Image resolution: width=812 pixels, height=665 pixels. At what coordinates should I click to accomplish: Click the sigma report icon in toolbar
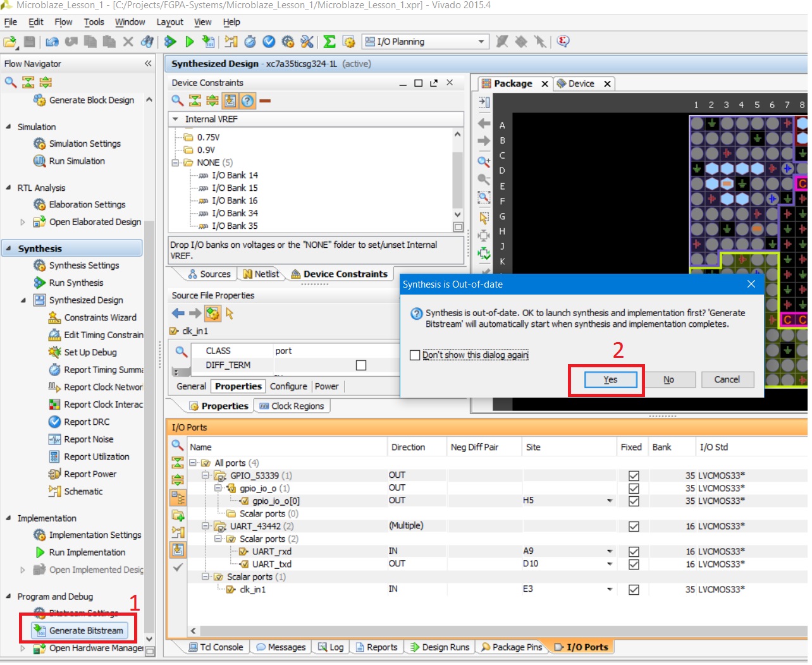click(x=329, y=42)
